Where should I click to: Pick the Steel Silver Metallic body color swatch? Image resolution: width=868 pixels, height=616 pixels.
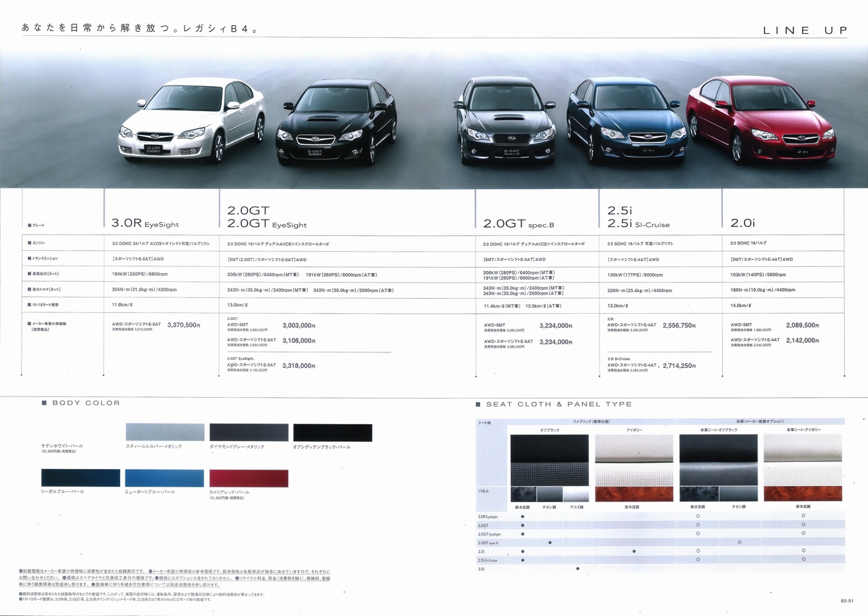pyautogui.click(x=164, y=432)
